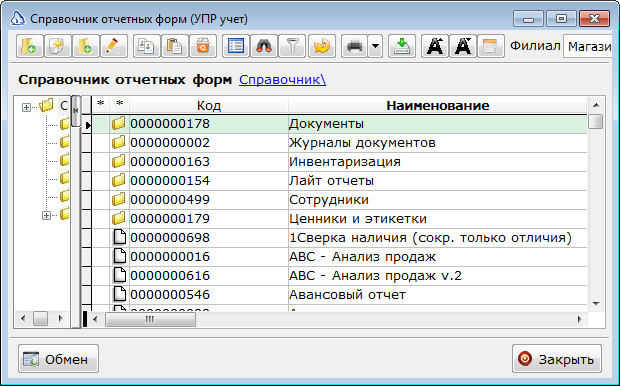The height and width of the screenshot is (386, 620).
Task: Click the orange refresh arrow icon
Action: (322, 46)
